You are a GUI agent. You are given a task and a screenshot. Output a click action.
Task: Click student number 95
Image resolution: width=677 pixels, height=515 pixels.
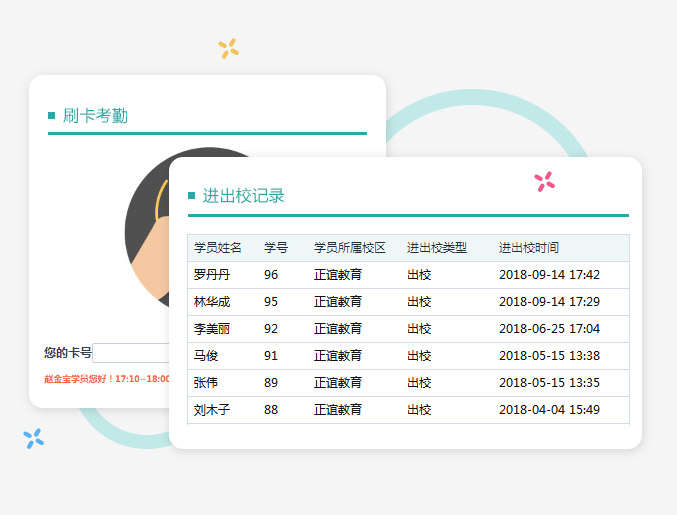271,302
